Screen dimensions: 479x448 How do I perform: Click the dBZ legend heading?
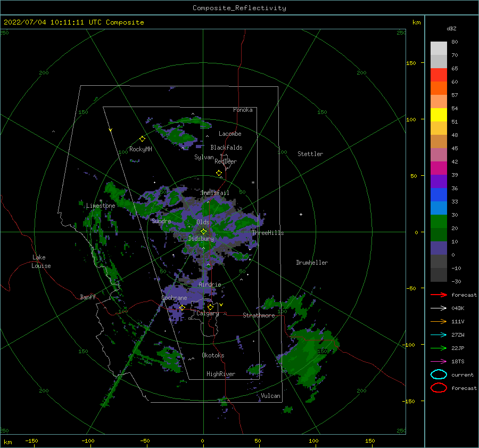(x=451, y=28)
